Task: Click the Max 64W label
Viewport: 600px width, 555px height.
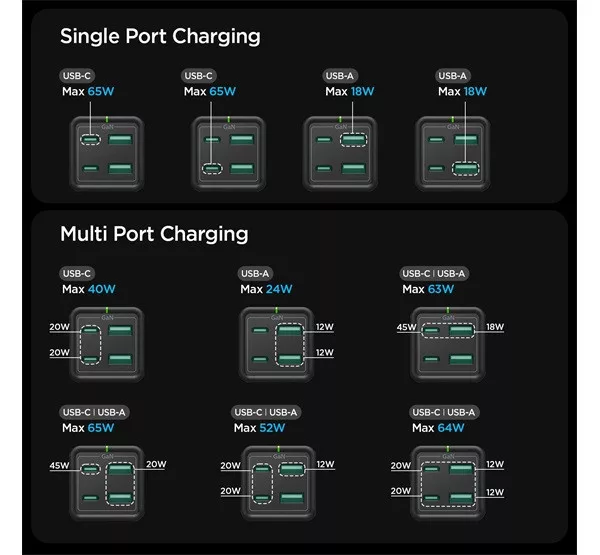Action: click(438, 428)
